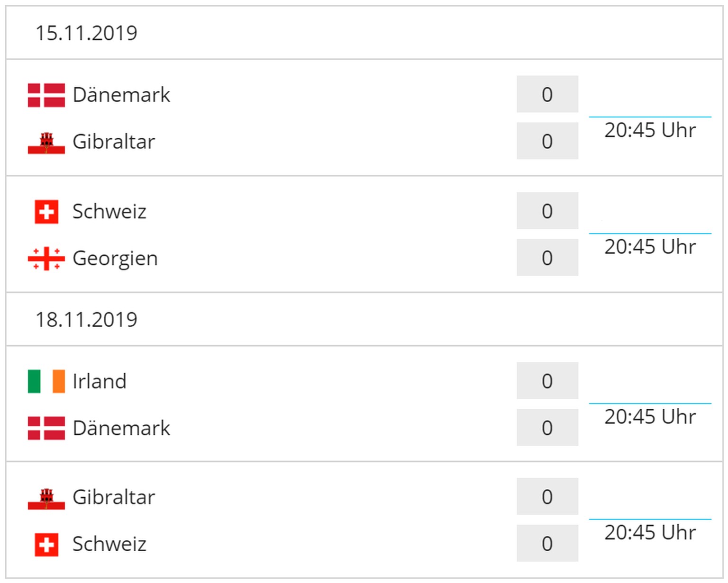This screenshot has width=728, height=583.
Task: Click the Gibraltar flag above Schweiz
Action: [46, 498]
